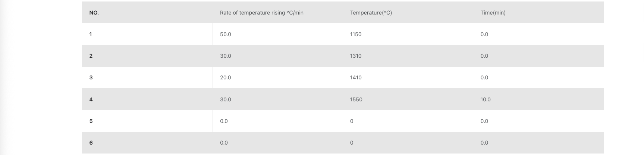The width and height of the screenshot is (644, 155).
Task: Select temperature value 1410
Action: click(x=355, y=77)
